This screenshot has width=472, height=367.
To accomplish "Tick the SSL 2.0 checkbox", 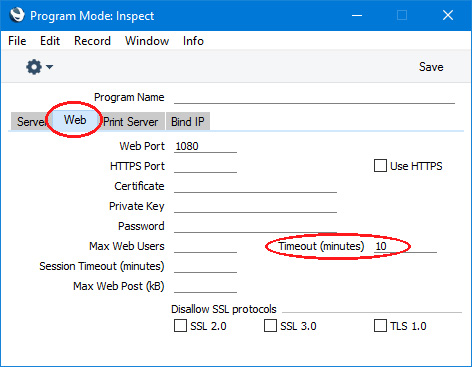I will (180, 326).
